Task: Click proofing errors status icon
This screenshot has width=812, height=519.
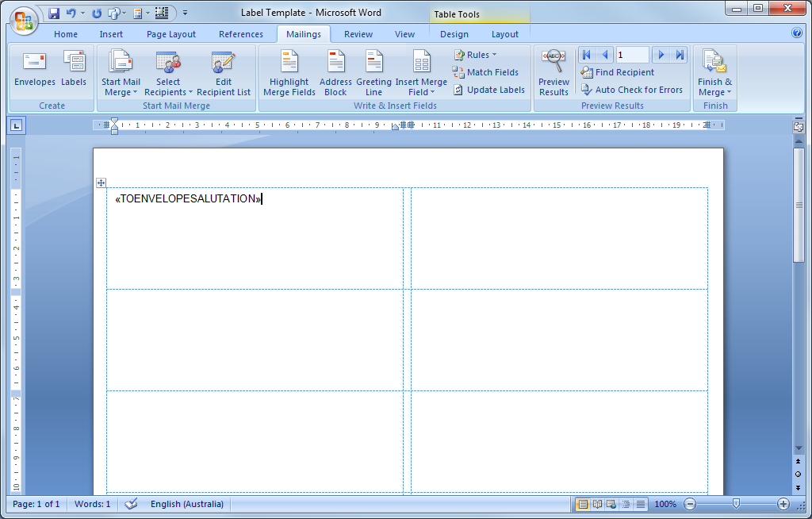Action: point(131,504)
